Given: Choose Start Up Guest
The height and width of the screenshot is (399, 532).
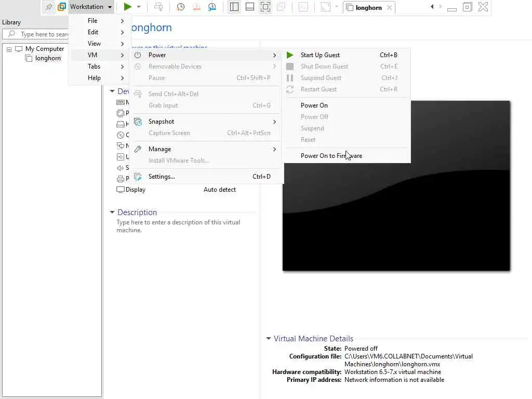Looking at the screenshot, I should pos(347,55).
